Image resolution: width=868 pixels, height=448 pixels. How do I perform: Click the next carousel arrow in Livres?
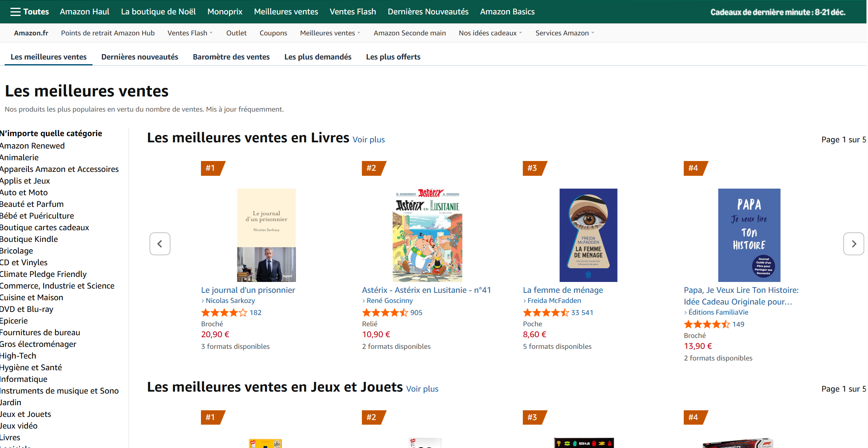854,244
